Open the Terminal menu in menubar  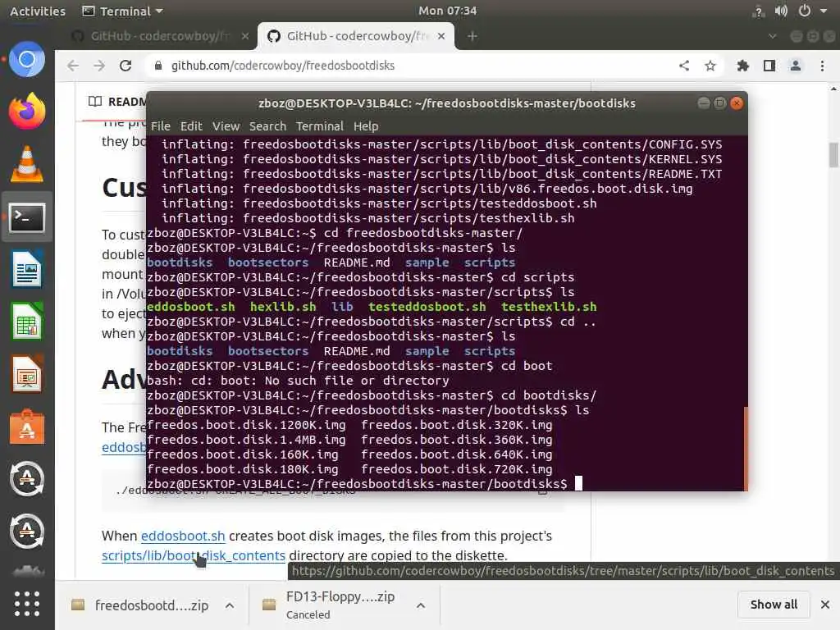[319, 126]
